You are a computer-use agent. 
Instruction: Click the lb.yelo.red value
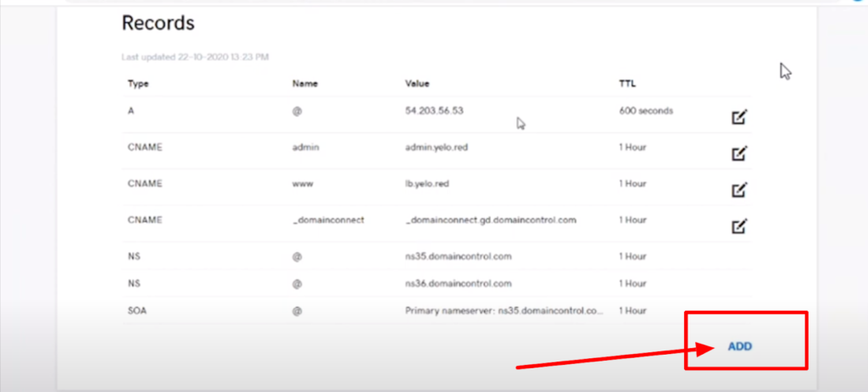coord(431,184)
